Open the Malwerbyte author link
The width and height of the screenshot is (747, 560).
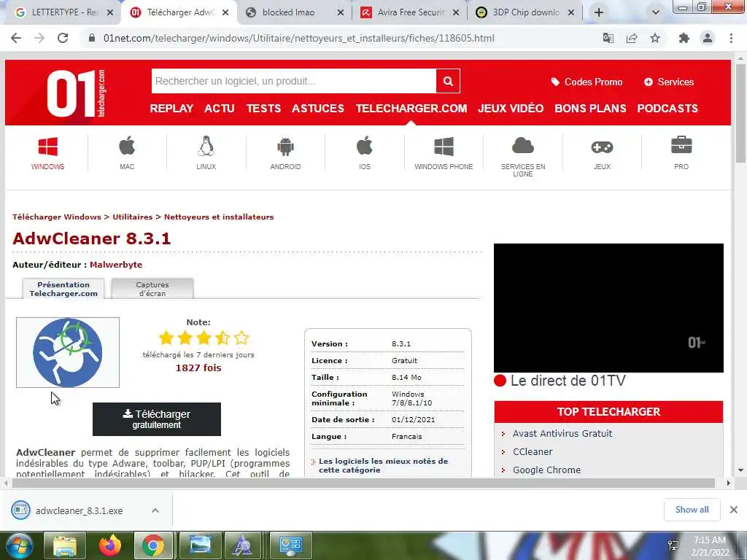pos(116,264)
